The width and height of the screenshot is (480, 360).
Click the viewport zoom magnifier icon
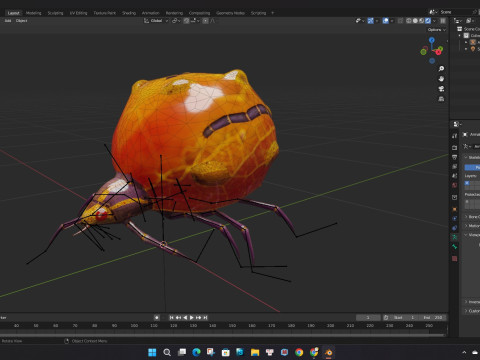pyautogui.click(x=441, y=69)
